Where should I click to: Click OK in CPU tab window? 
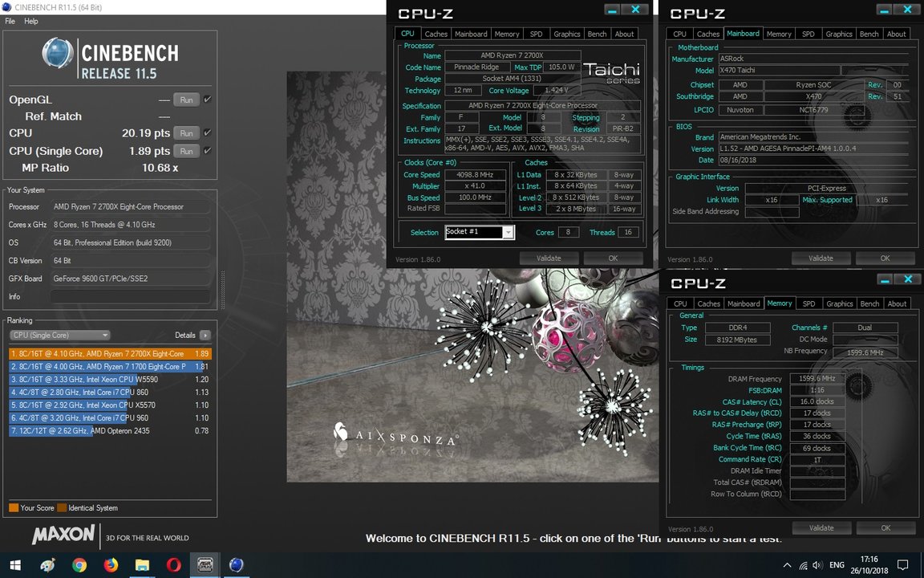(x=613, y=258)
